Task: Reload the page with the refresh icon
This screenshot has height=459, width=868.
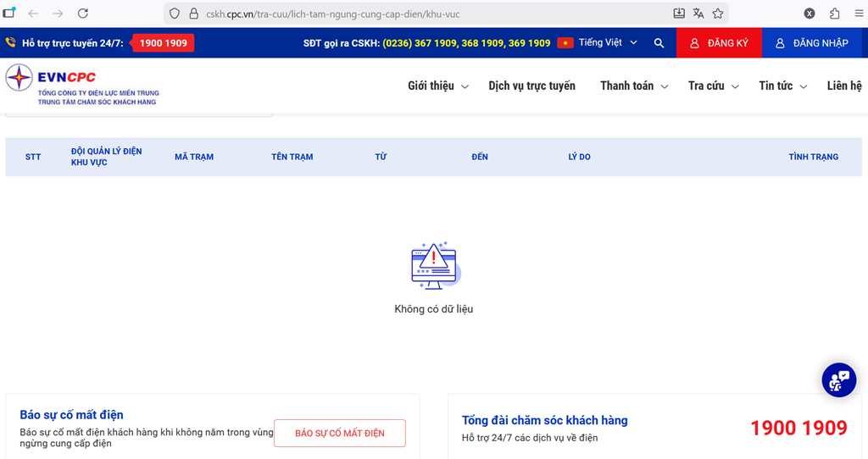Action: click(83, 14)
